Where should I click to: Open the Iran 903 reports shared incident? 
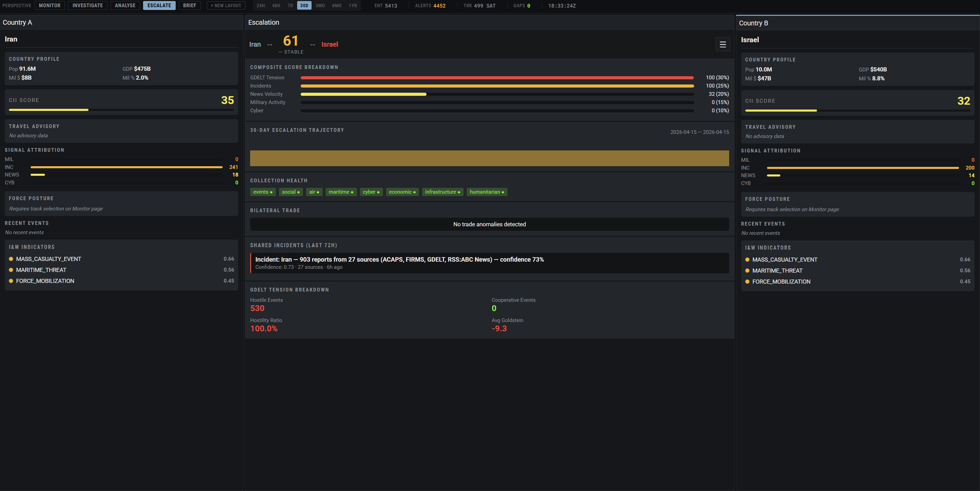point(489,263)
